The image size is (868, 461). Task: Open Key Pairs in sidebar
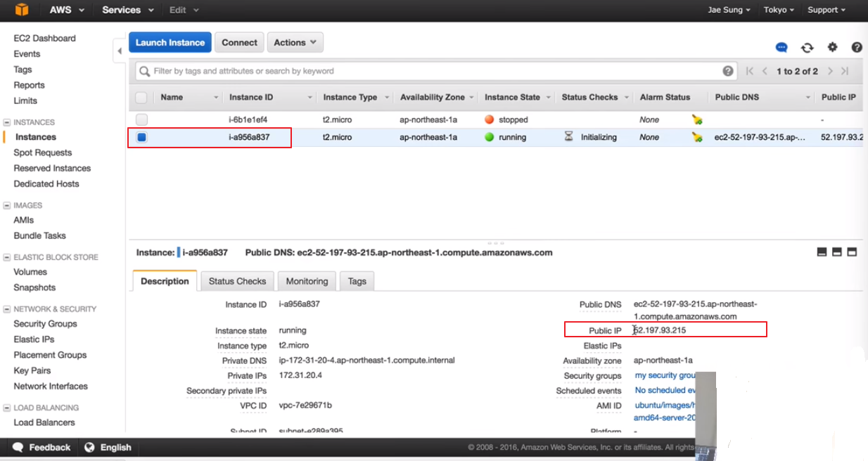tap(32, 370)
